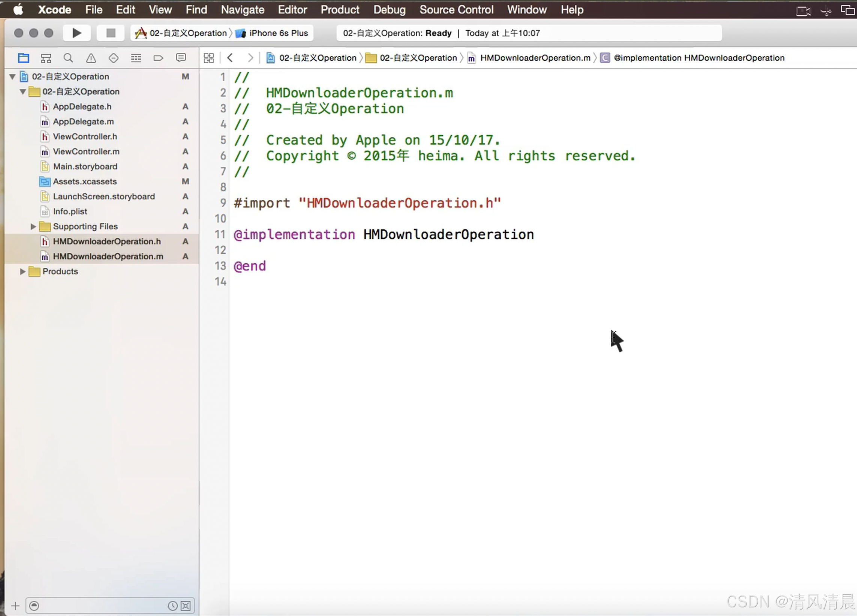Expand the Products folder
The height and width of the screenshot is (616, 857).
(x=22, y=272)
